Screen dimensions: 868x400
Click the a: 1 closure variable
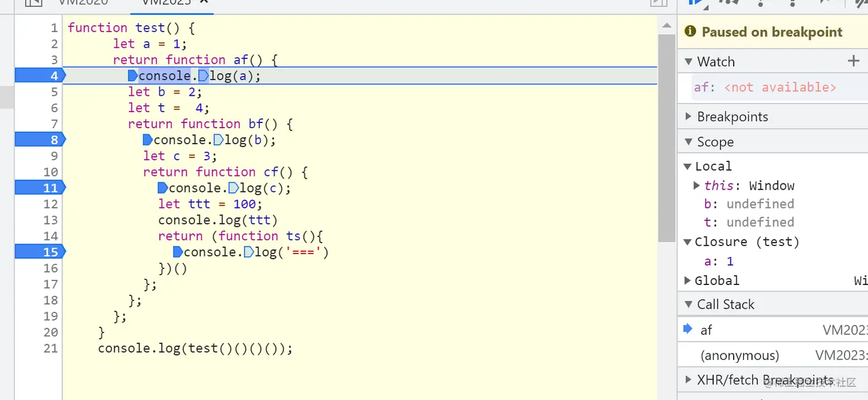719,261
